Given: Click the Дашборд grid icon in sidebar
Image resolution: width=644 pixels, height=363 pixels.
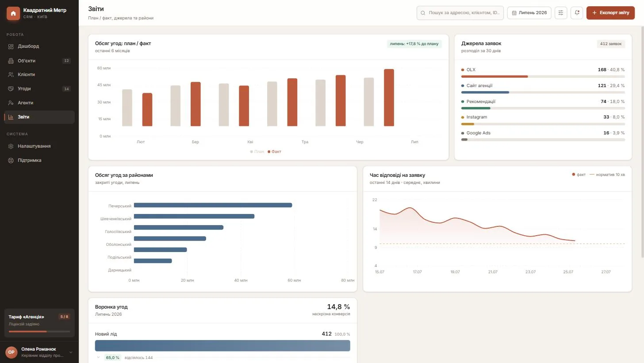Looking at the screenshot, I should (x=11, y=46).
